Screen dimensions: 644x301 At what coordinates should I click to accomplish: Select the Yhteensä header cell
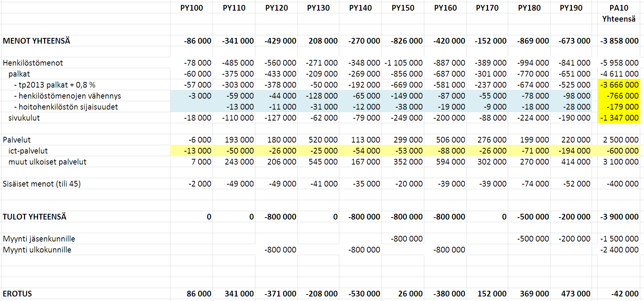point(619,19)
